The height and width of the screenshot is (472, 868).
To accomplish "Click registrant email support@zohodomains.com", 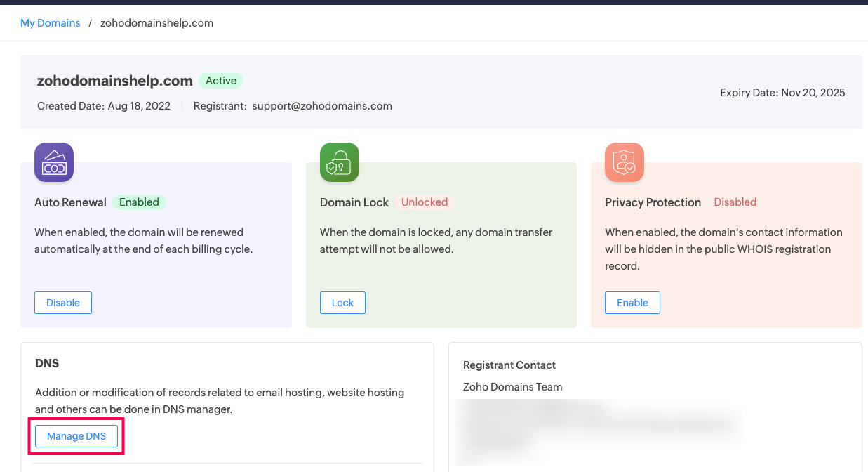I will tap(322, 106).
